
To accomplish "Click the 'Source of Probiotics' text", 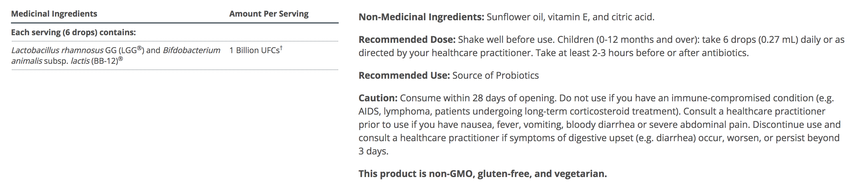I will [495, 75].
